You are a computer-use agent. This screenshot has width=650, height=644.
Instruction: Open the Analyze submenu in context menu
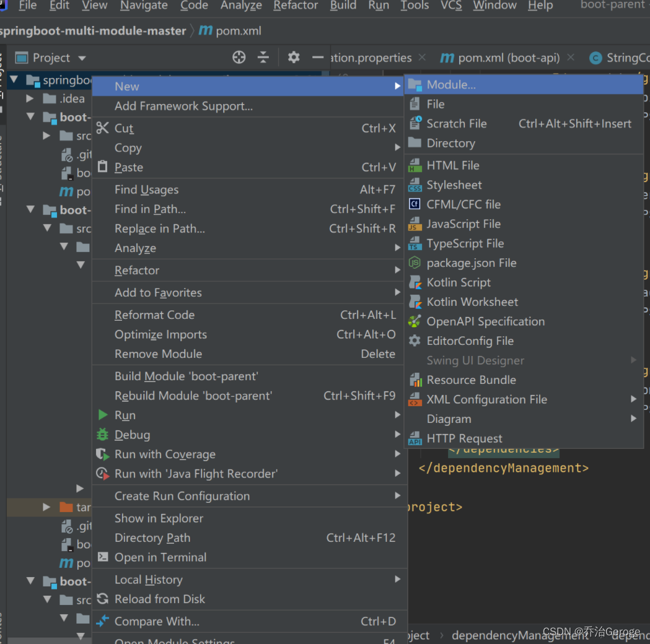pyautogui.click(x=247, y=248)
